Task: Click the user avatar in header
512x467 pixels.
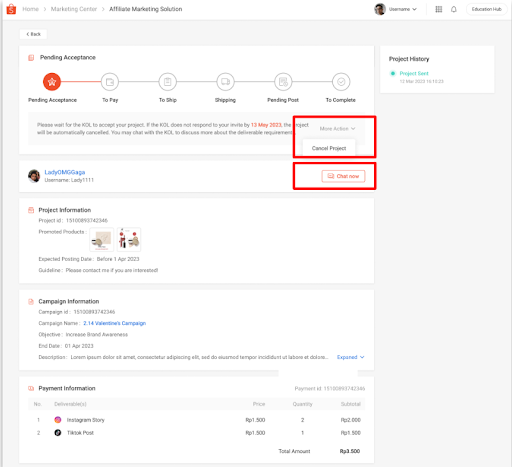Action: tap(380, 9)
